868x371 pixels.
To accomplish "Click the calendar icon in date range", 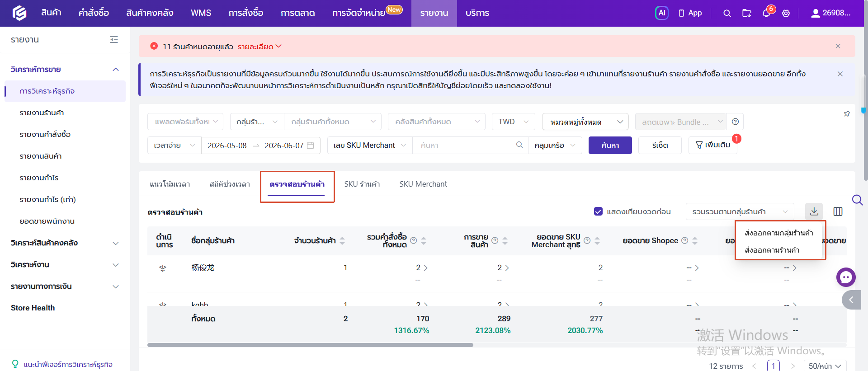I will click(x=311, y=145).
